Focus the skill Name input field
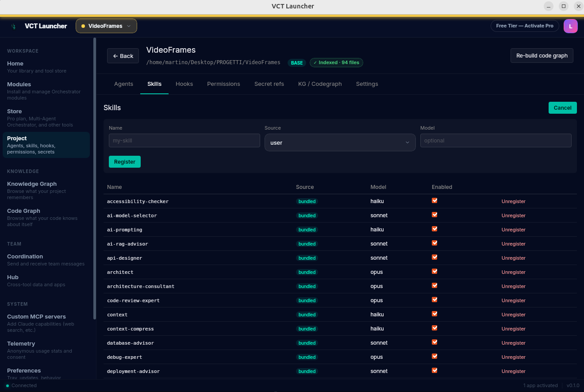584x392 pixels. (184, 141)
